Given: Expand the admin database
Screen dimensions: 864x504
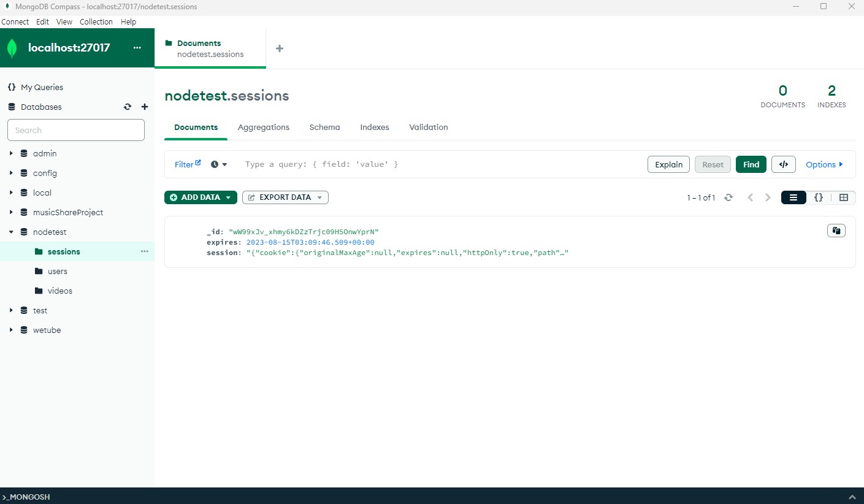Looking at the screenshot, I should pyautogui.click(x=11, y=153).
